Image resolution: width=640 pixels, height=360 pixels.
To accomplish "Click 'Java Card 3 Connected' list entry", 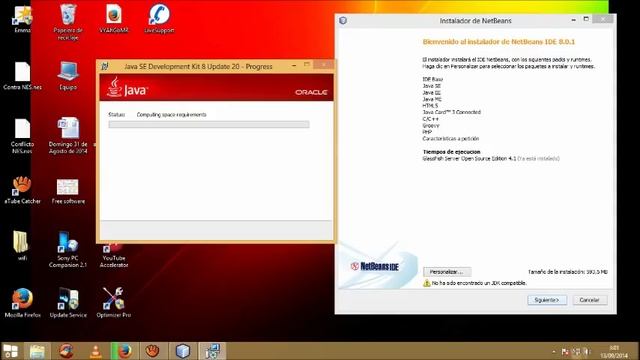I will [x=451, y=112].
